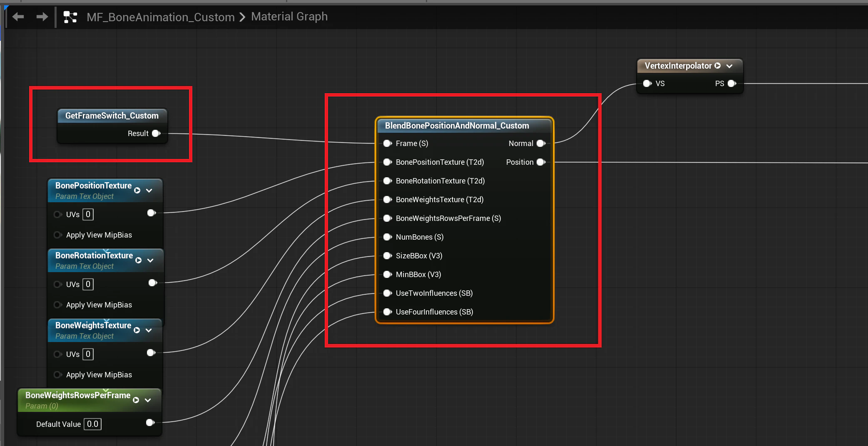The width and height of the screenshot is (868, 446).
Task: Edit BoneWeightsRowsPerFrame Default Value field
Action: 92,424
